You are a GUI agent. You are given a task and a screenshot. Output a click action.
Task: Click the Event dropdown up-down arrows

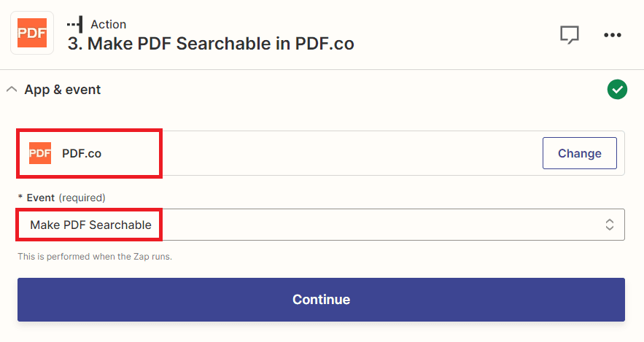pos(610,225)
